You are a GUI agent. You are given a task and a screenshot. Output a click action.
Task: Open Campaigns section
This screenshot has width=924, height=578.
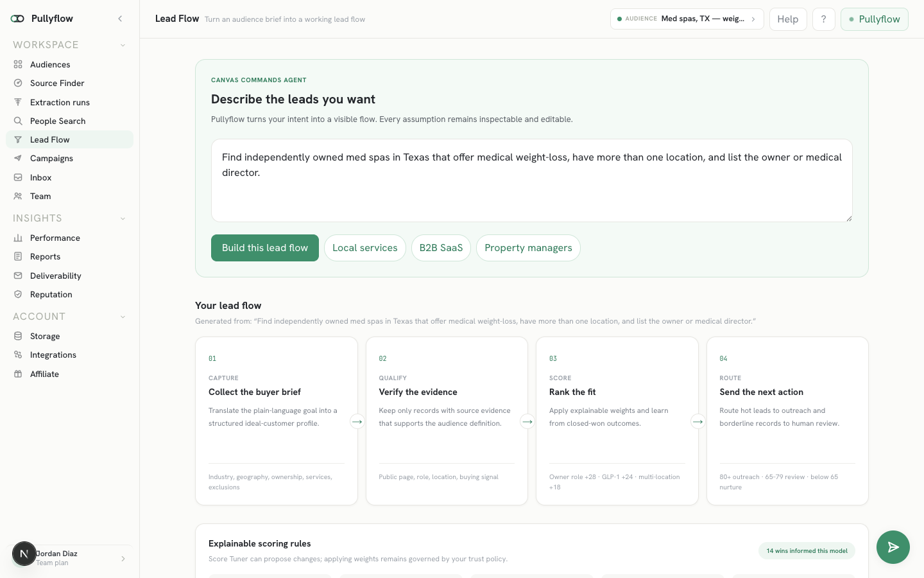tap(69, 158)
